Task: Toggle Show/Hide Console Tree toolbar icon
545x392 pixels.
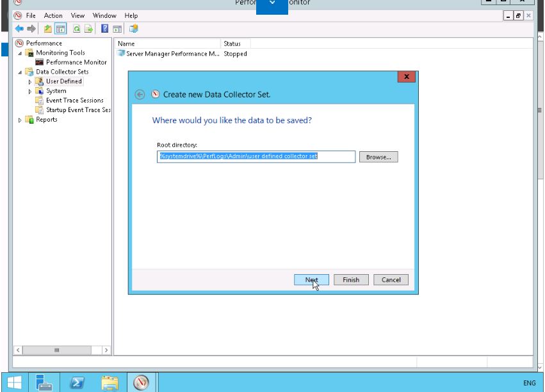Action: click(x=60, y=29)
